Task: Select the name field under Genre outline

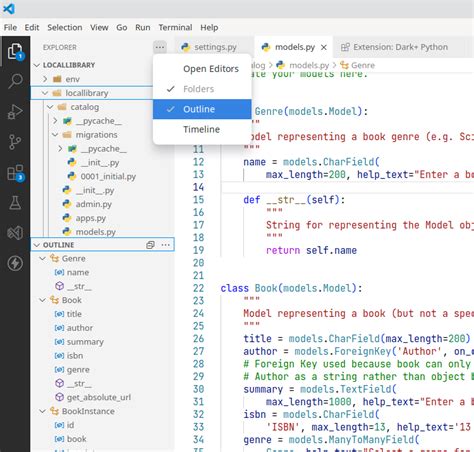Action: [78, 272]
